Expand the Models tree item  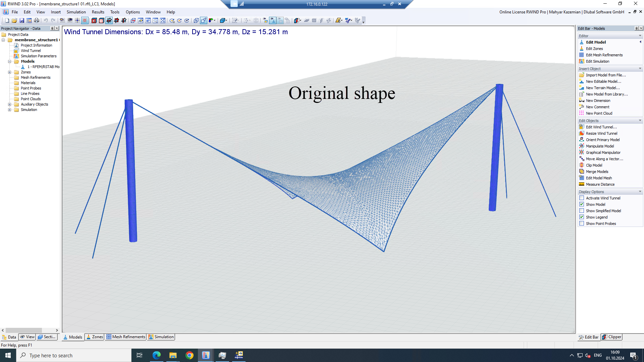point(10,61)
